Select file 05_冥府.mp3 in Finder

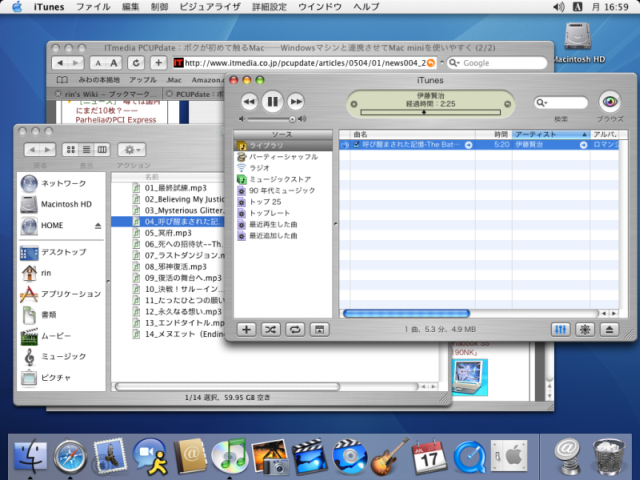[168, 233]
